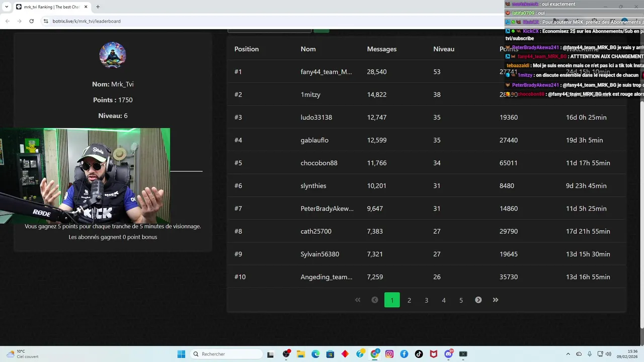
Task: Go to page 4 of leaderboard
Action: [444, 300]
